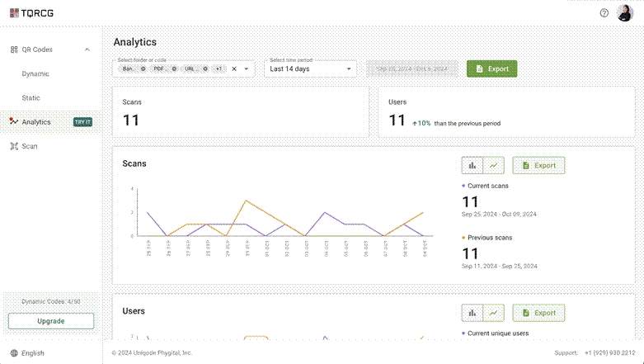Open the Dynamic QR codes page
This screenshot has width=644, height=364.
pos(35,73)
